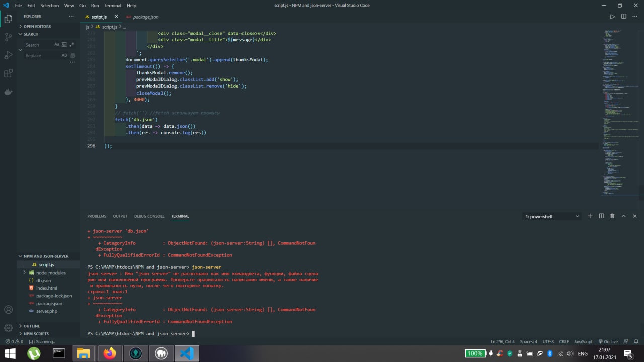This screenshot has height=362, width=644.
Task: Split the editor to the right
Action: pos(624,17)
